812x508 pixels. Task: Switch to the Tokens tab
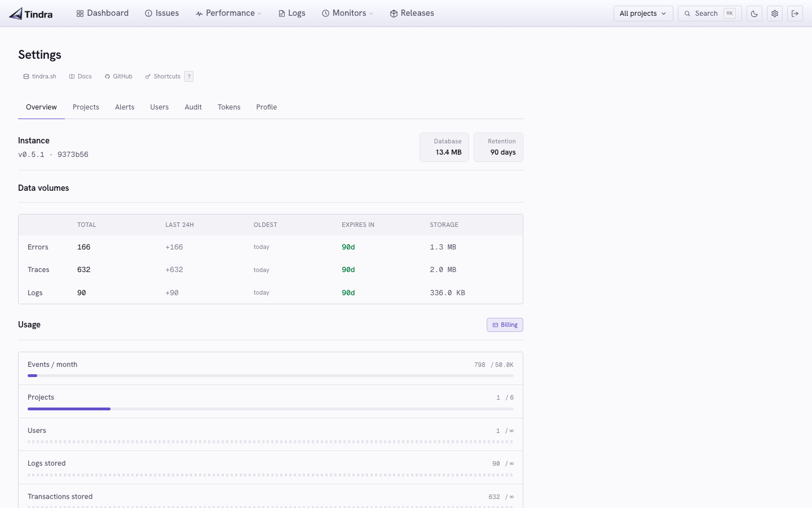pos(229,107)
